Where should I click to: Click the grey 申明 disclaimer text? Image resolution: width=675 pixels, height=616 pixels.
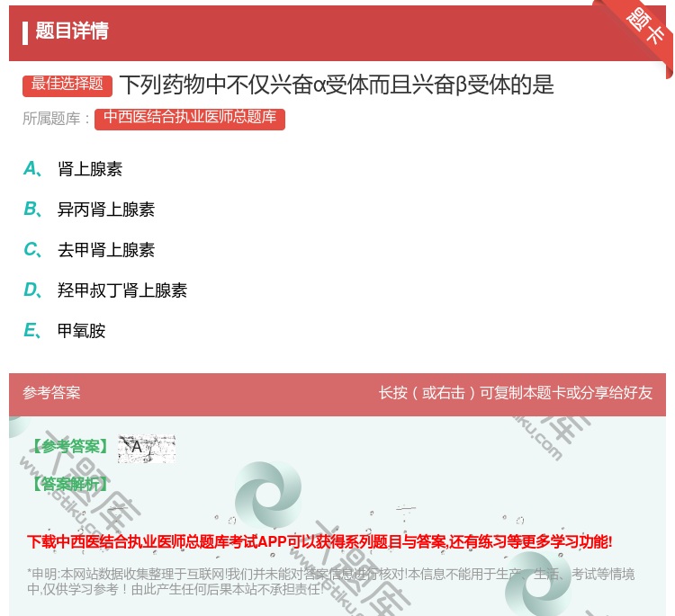(330, 582)
